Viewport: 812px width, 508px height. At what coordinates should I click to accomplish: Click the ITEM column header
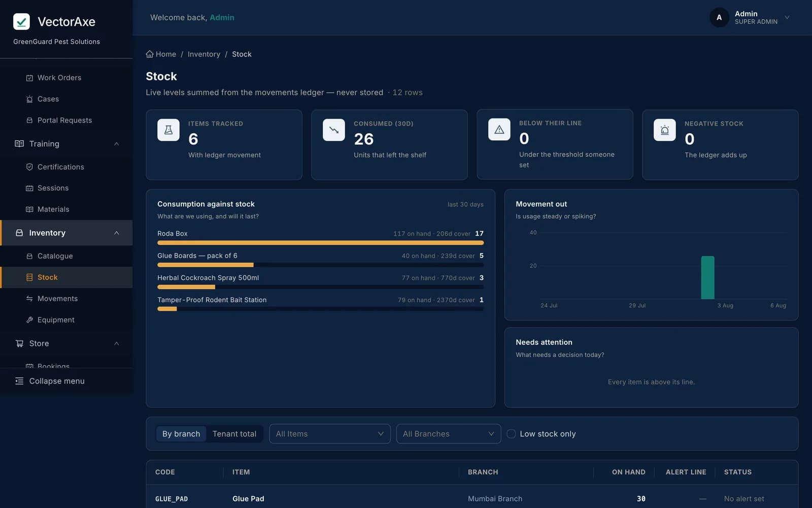241,472
